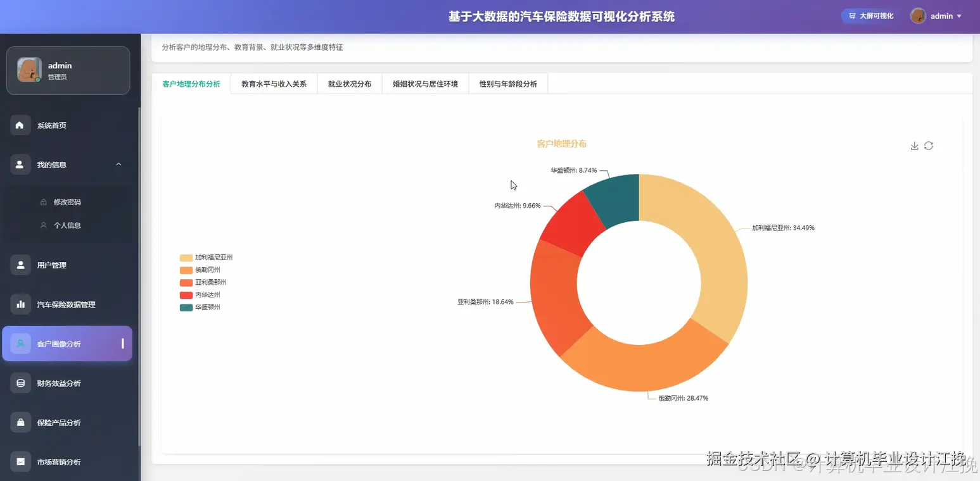
Task: Switch to 性别与年龄段分析 tab
Action: [508, 84]
